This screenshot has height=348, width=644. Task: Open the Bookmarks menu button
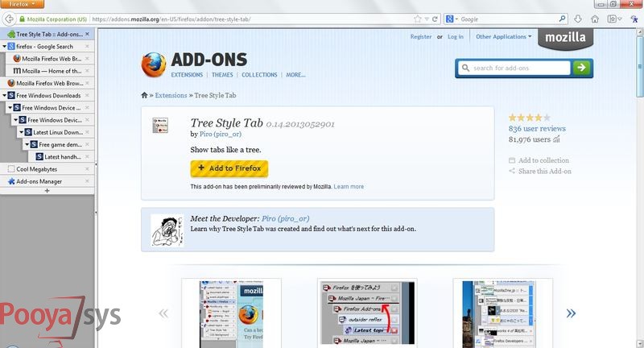(x=614, y=19)
